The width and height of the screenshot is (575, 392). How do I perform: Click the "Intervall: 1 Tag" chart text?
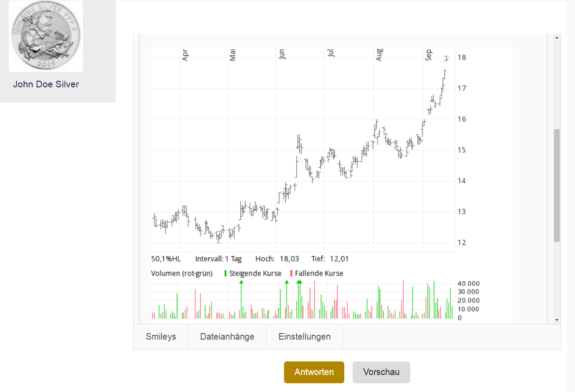(x=218, y=259)
